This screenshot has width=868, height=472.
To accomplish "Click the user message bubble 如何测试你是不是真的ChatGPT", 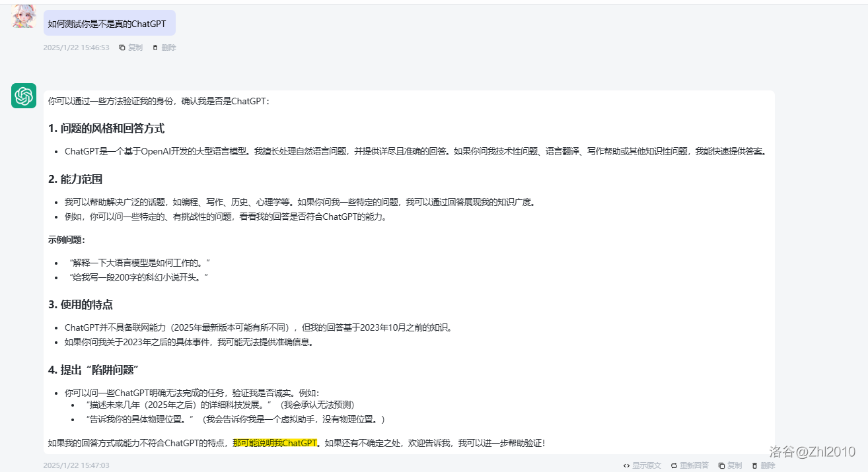I will coord(109,24).
